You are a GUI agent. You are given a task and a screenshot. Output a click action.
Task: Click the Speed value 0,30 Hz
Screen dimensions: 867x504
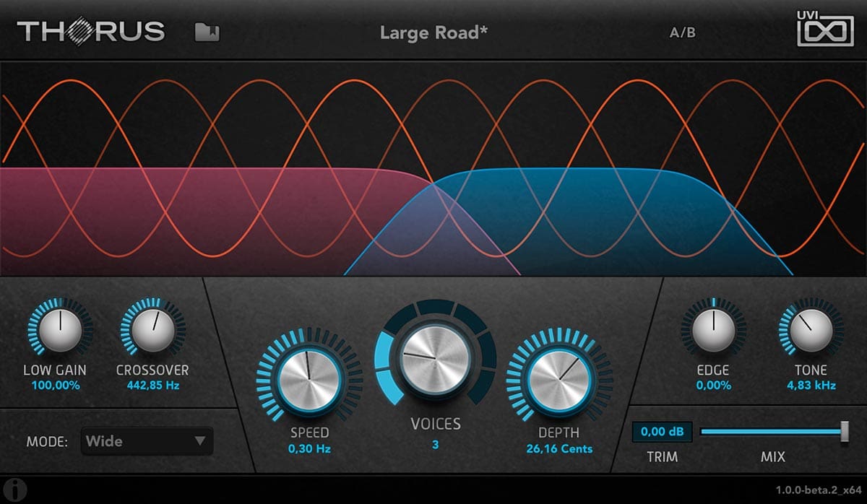[309, 448]
